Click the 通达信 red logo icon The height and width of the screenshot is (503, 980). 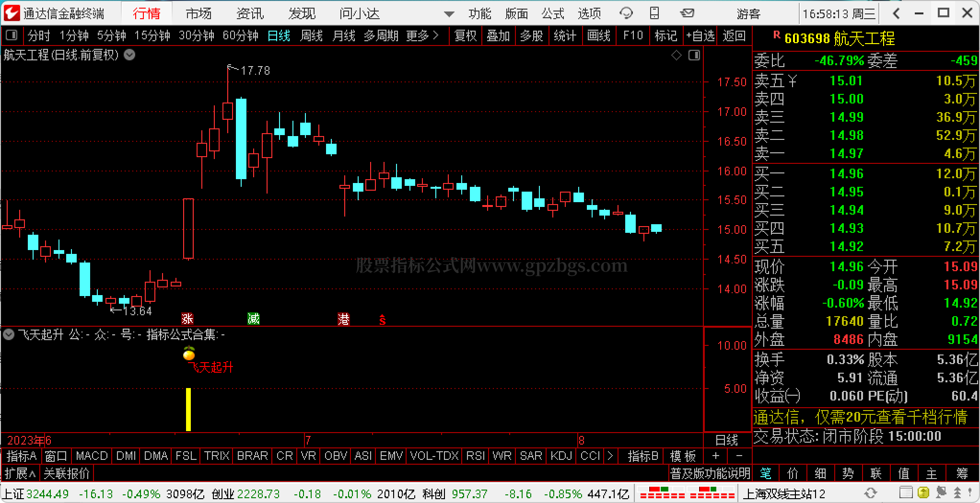[x=12, y=13]
